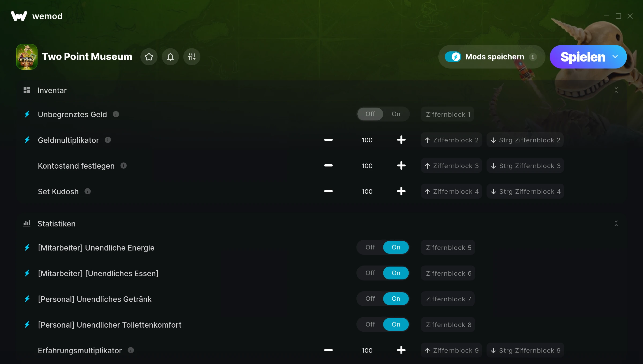This screenshot has width=643, height=364.
Task: Favorite the game with the star icon
Action: tap(149, 57)
